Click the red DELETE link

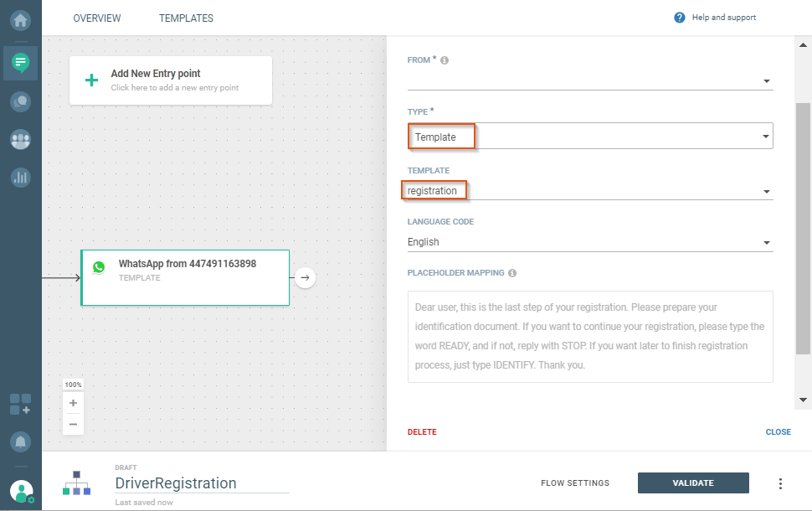[x=422, y=432]
